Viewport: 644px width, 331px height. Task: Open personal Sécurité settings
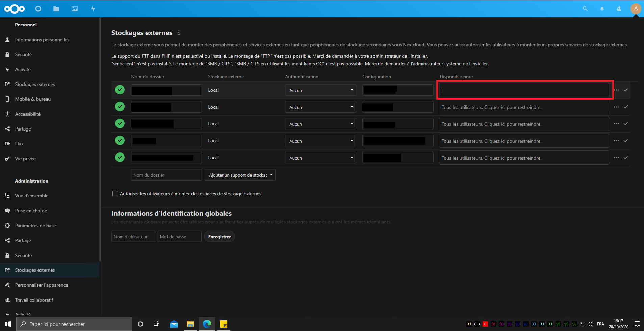pos(23,54)
